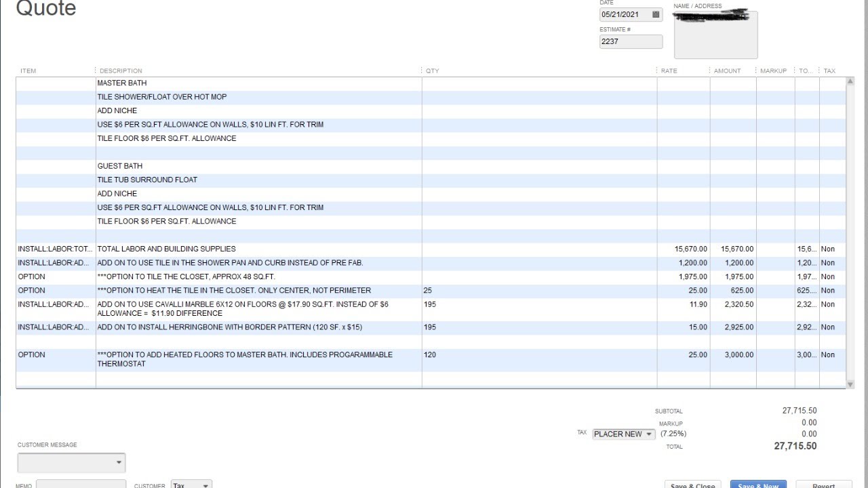Open the PLACER NEW tax dropdown
The height and width of the screenshot is (488, 868).
tap(624, 434)
